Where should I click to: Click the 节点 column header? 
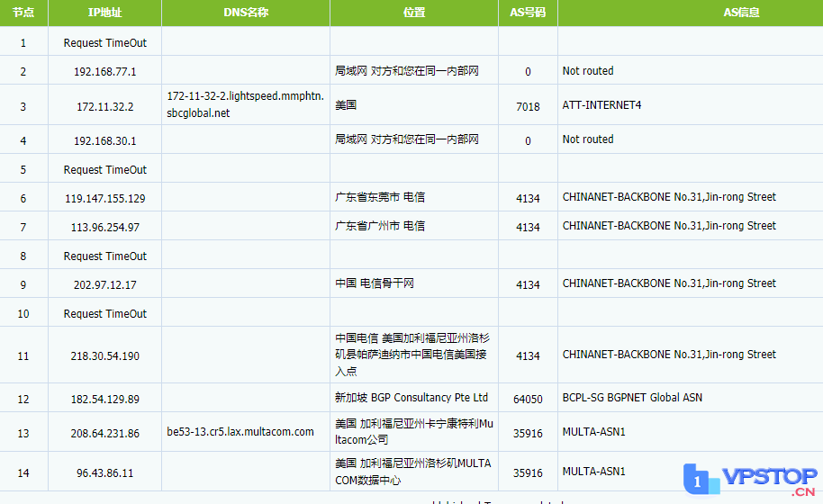(x=23, y=12)
